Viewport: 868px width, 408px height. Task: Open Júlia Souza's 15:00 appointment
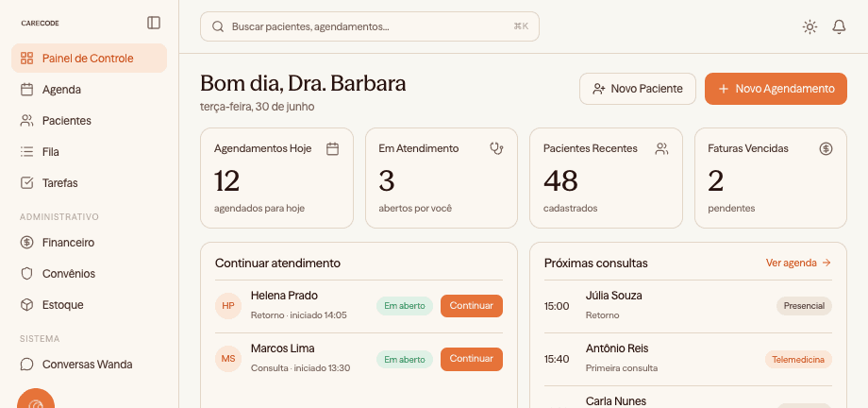click(688, 306)
